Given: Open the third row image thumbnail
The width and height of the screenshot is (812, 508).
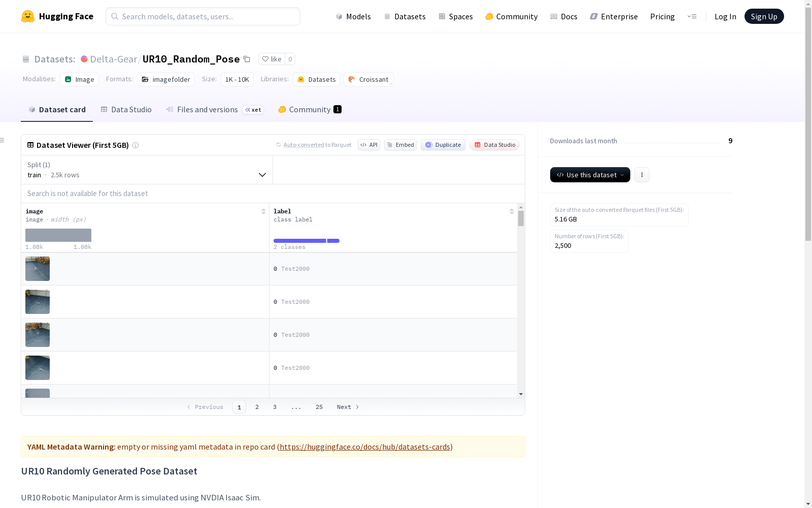Looking at the screenshot, I should tap(38, 335).
